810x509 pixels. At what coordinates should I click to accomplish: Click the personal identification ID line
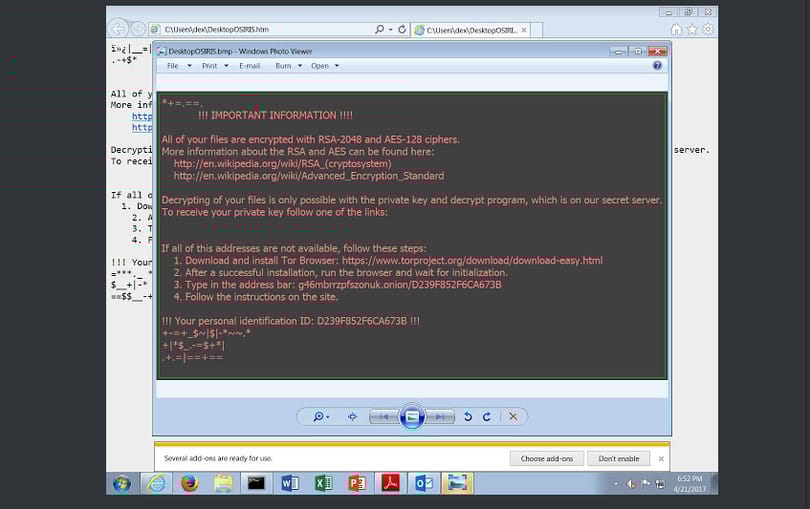point(290,321)
